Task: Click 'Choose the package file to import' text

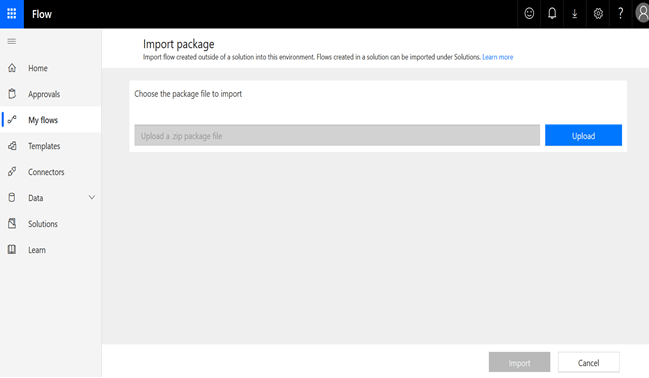Action: [188, 94]
